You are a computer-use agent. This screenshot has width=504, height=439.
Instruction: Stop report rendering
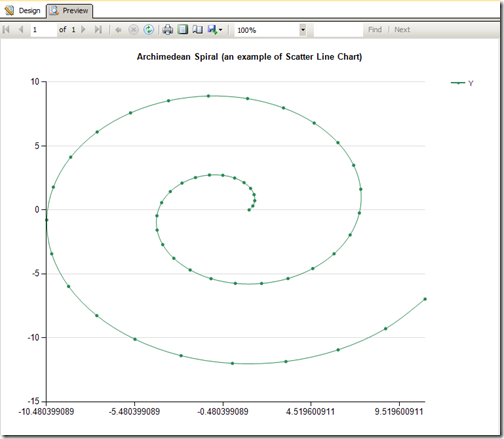pyautogui.click(x=133, y=30)
